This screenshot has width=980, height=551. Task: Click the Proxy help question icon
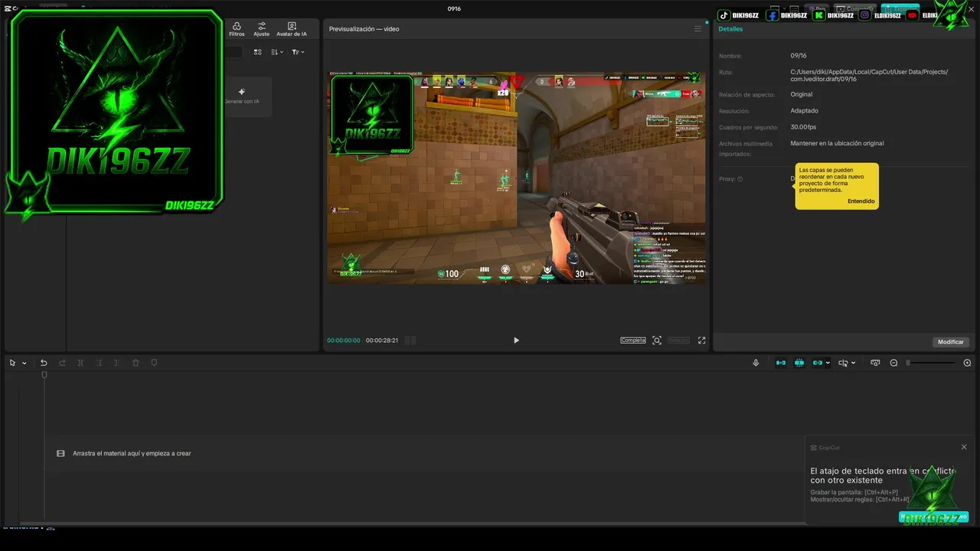740,179
